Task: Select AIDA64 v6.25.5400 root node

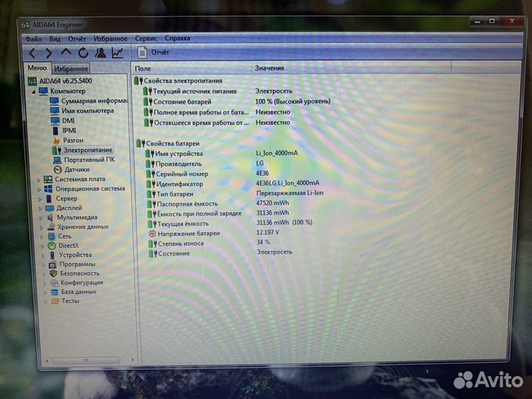Action: pos(66,81)
